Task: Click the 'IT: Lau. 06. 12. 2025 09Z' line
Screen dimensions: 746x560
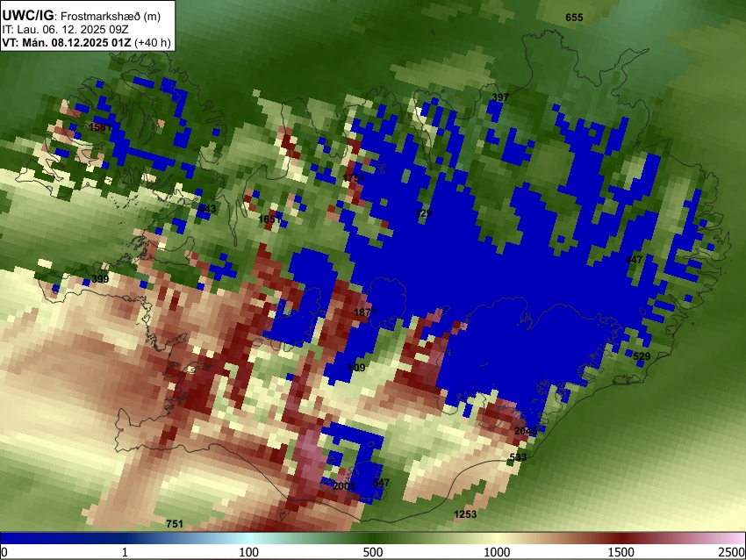Action: tap(65, 30)
